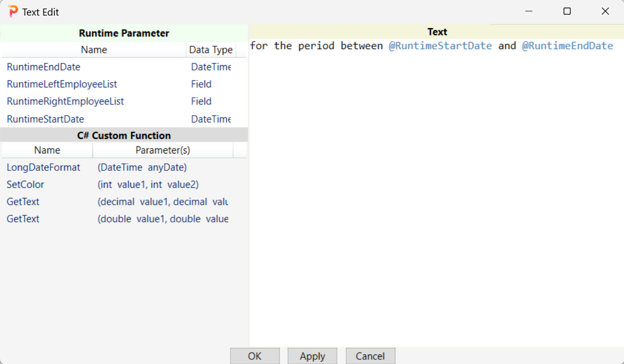Click the Runtime Parameter section header
Viewport: 624px width, 364px height.
tap(124, 33)
